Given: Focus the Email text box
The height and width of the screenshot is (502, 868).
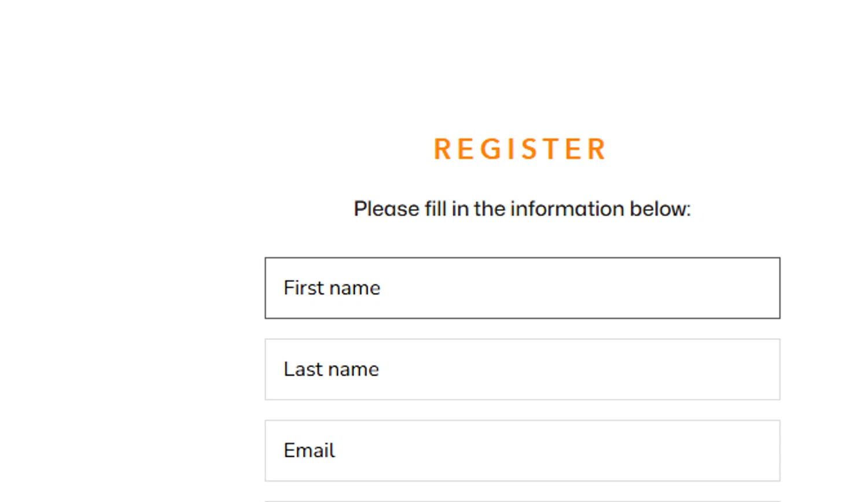Looking at the screenshot, I should 522,450.
